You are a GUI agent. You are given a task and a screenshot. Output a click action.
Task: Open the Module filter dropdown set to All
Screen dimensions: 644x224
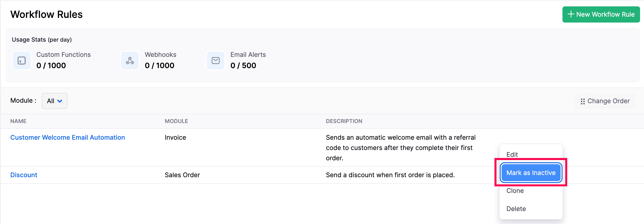coord(55,101)
